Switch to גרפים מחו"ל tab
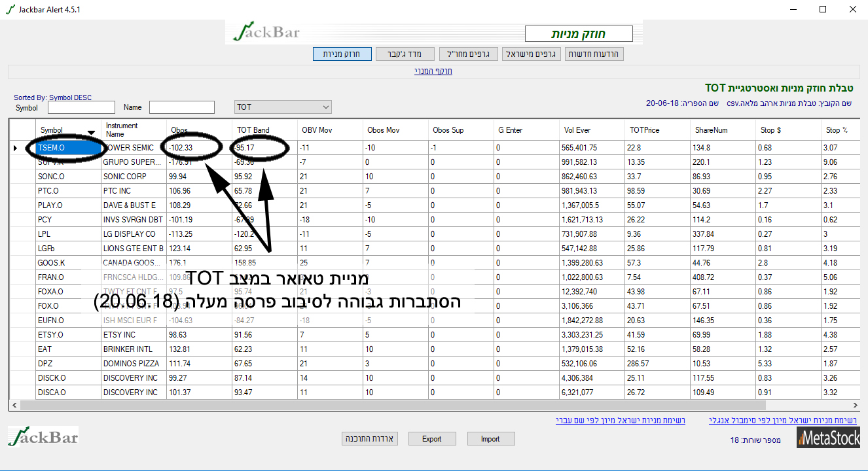Image resolution: width=868 pixels, height=471 pixels. point(468,54)
